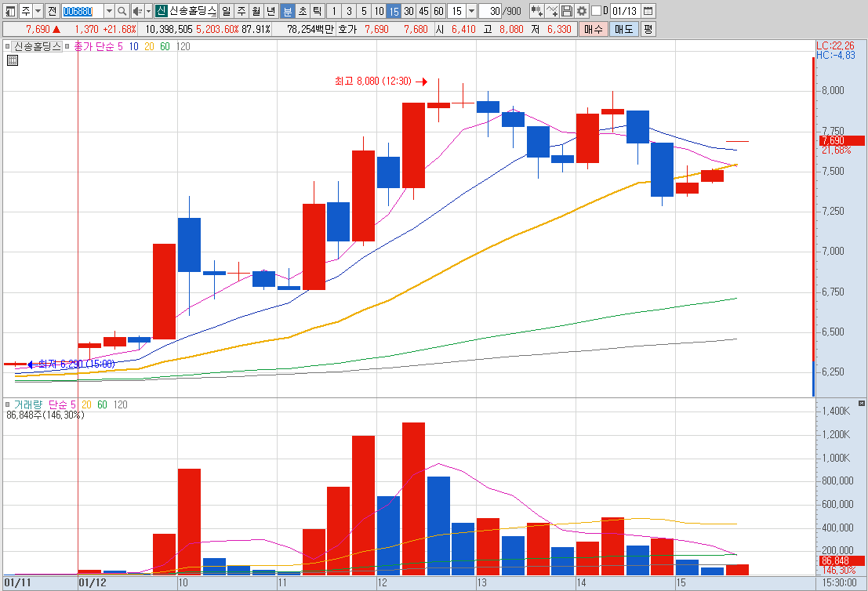This screenshot has width=868, height=591.
Task: Select the highlighted 15 minute interval button
Action: (394, 11)
